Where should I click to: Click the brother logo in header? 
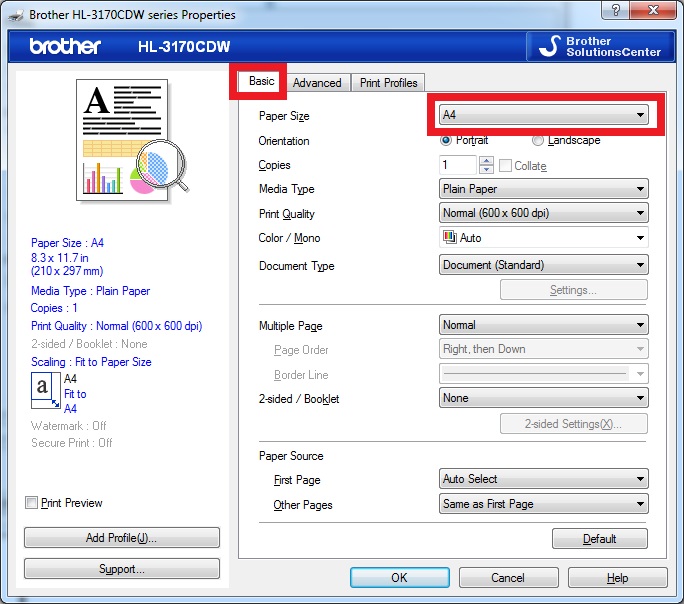click(65, 46)
